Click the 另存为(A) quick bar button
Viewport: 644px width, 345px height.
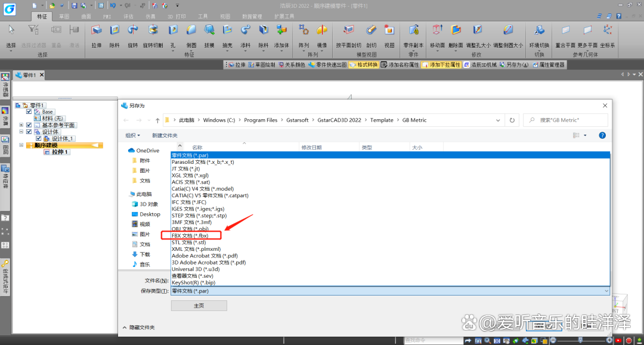click(x=514, y=65)
